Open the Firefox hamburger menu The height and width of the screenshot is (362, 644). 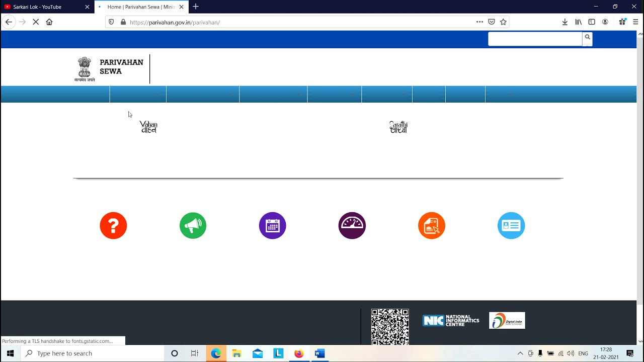(x=635, y=22)
